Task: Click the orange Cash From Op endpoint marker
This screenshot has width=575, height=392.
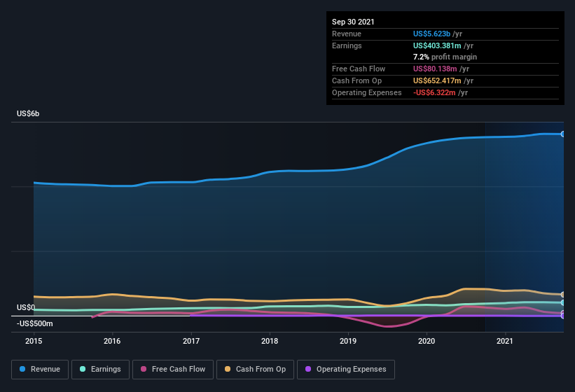Action: [563, 295]
